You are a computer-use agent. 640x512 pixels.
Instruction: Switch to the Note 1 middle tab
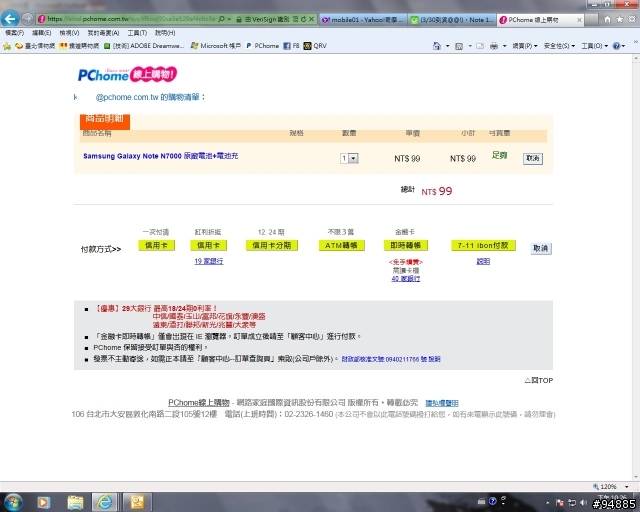coord(451,20)
